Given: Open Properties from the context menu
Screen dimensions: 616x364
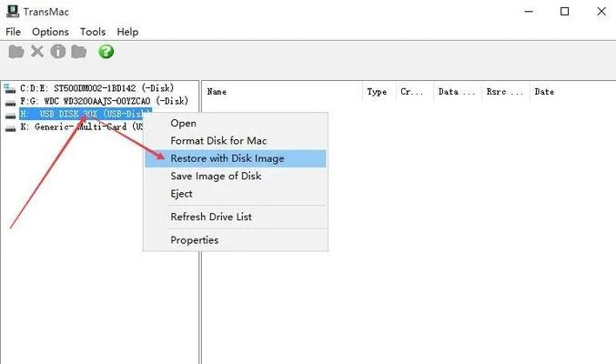Looking at the screenshot, I should click(x=236, y=239).
